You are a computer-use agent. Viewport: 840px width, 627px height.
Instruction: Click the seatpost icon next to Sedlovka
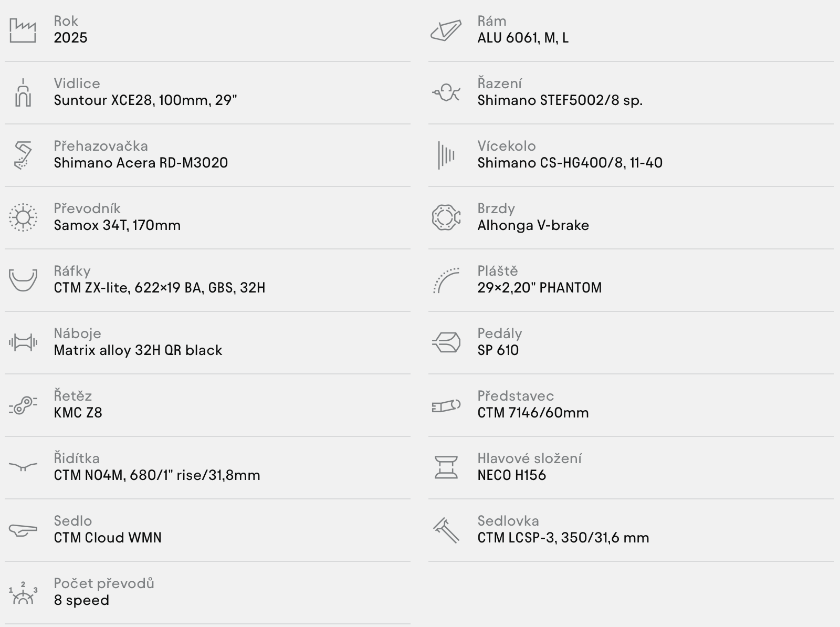click(446, 530)
